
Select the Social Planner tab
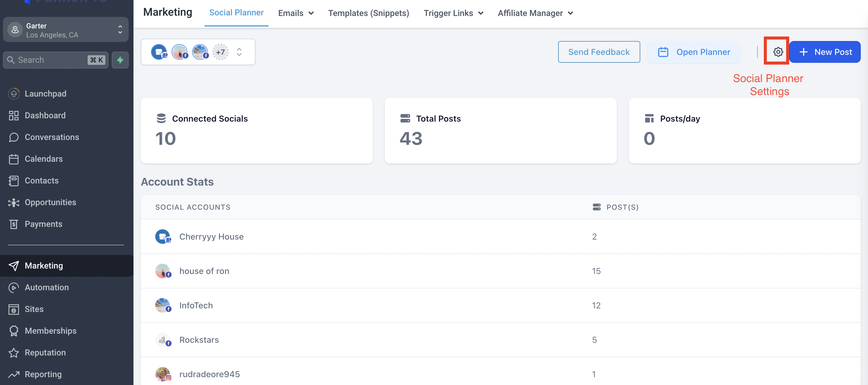[x=236, y=12]
